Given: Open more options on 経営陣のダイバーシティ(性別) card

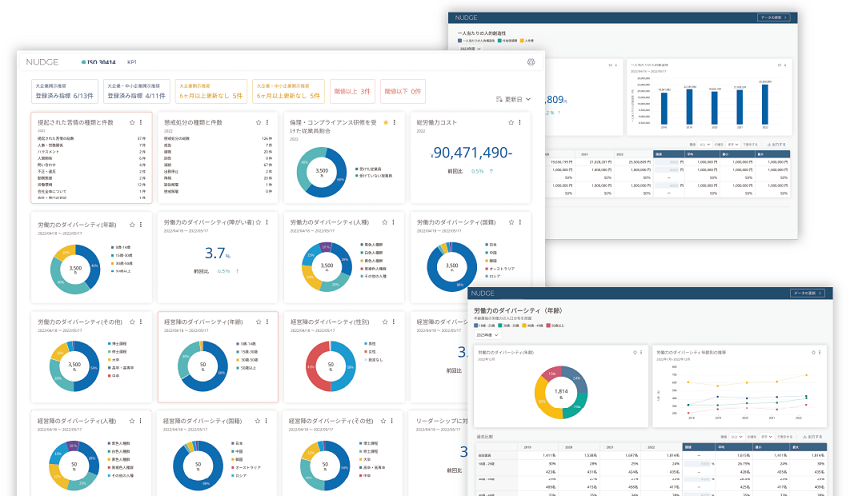Looking at the screenshot, I should coord(394,322).
